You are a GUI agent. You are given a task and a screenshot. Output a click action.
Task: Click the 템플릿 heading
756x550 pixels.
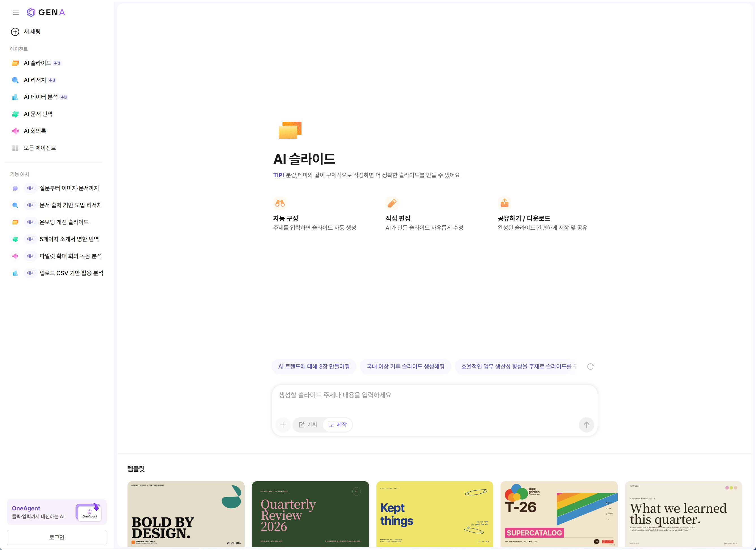(136, 469)
